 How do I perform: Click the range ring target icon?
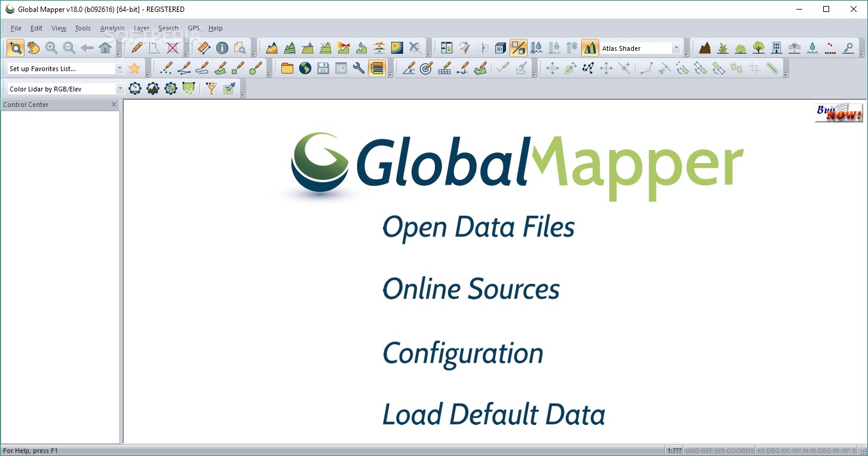427,68
